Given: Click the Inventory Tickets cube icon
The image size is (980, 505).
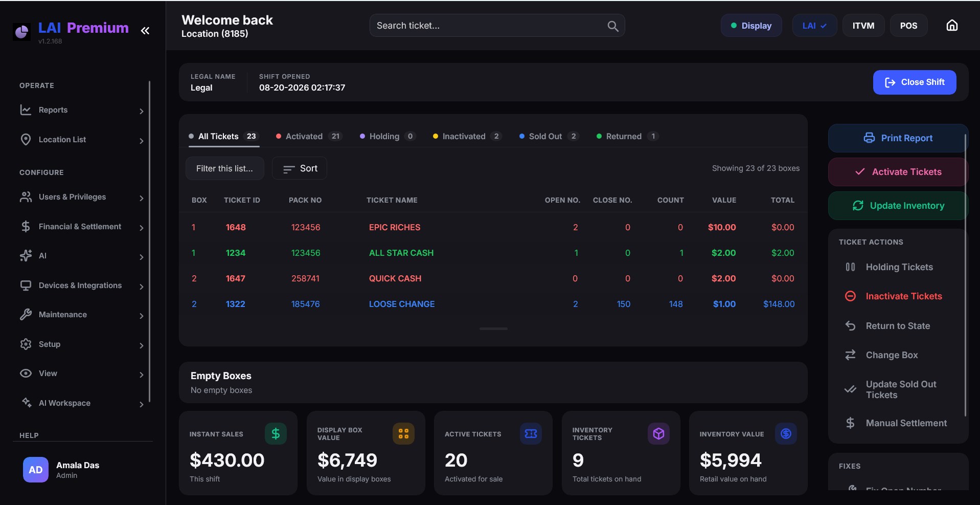Looking at the screenshot, I should 658,434.
